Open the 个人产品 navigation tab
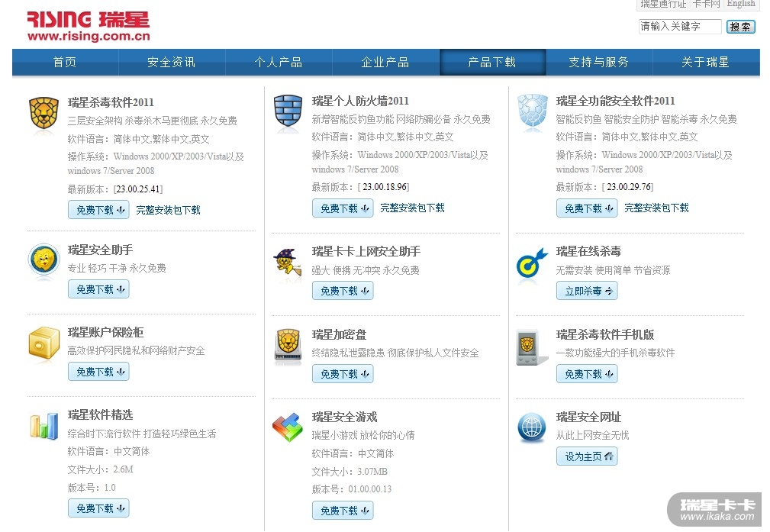 (x=279, y=63)
